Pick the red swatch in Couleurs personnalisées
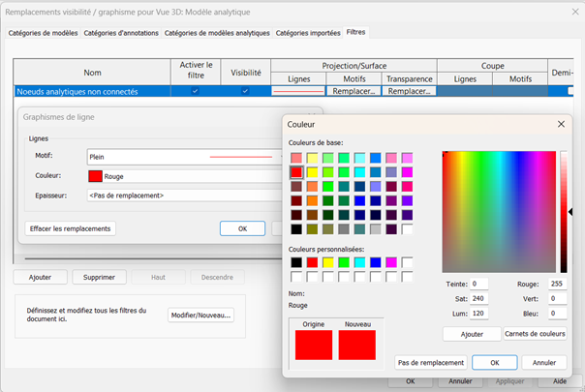 312,262
